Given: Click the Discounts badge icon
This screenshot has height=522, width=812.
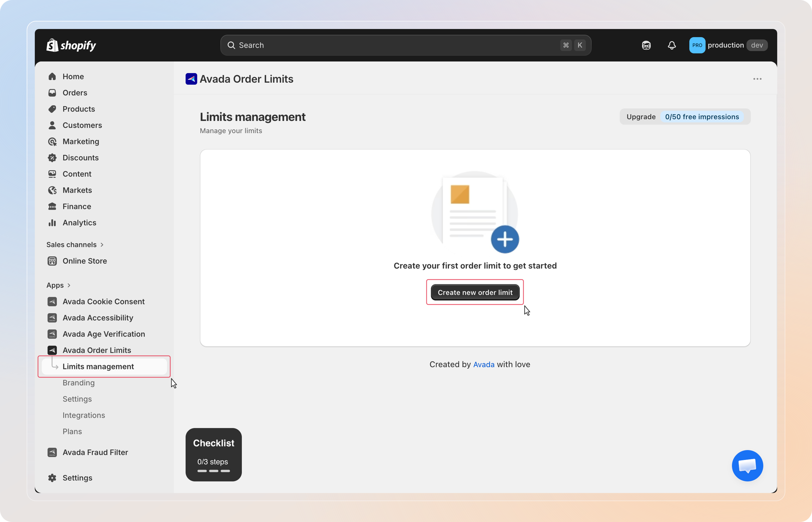Looking at the screenshot, I should pyautogui.click(x=52, y=158).
